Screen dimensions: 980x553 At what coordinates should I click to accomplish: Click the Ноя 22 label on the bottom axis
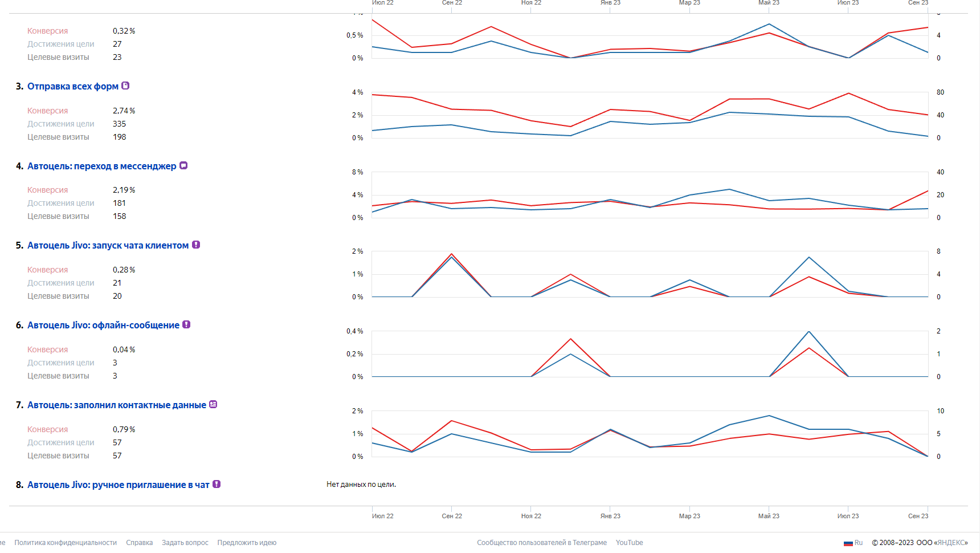(531, 516)
